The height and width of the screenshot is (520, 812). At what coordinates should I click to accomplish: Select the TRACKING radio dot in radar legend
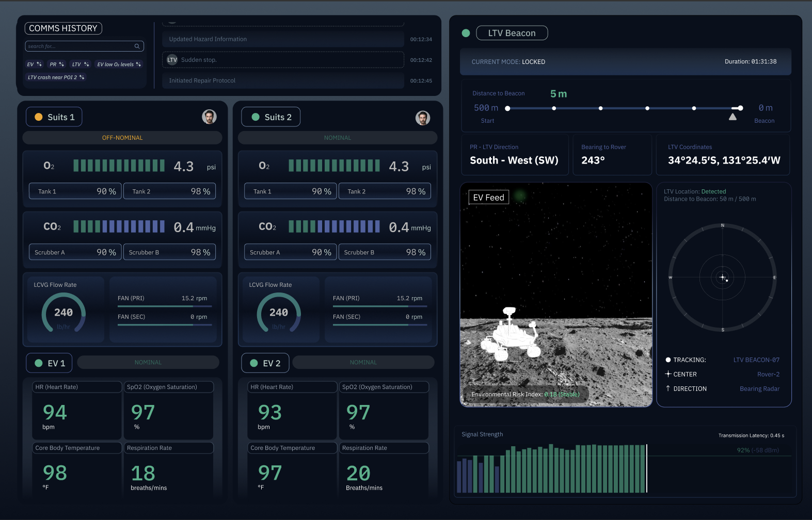(x=668, y=360)
